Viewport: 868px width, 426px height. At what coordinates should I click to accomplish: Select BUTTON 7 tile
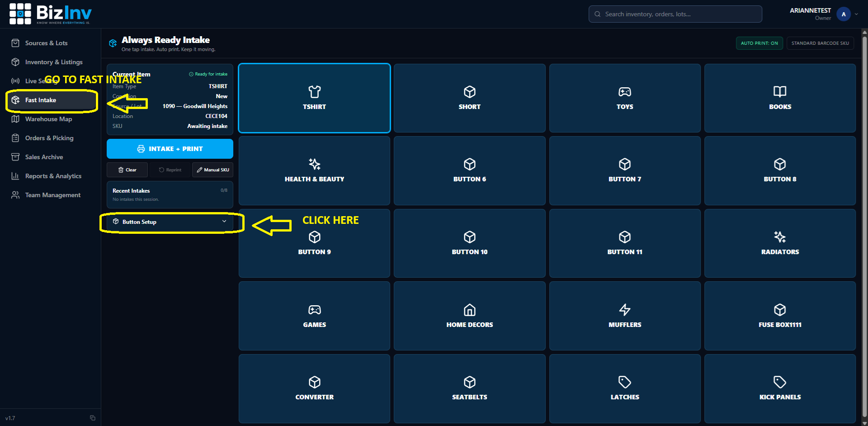tap(625, 170)
